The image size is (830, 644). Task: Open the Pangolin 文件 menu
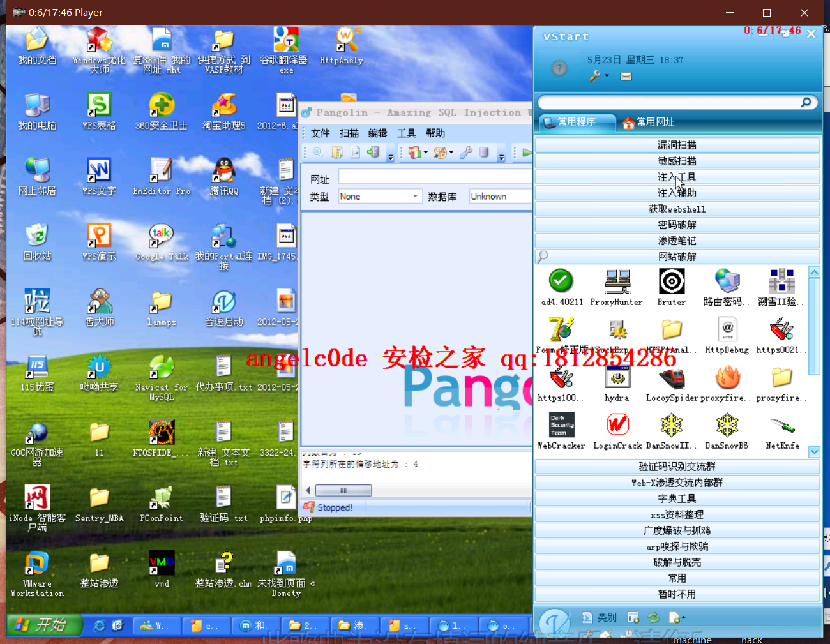320,133
